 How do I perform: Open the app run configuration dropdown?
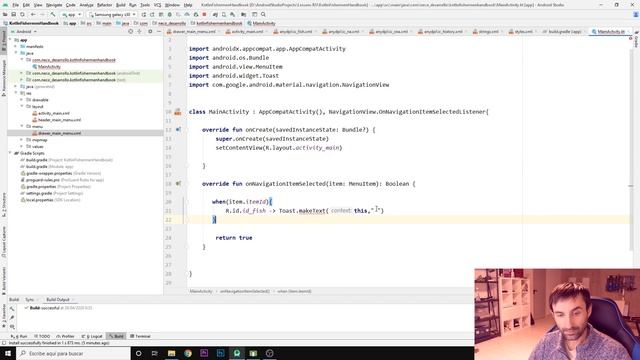(71, 14)
